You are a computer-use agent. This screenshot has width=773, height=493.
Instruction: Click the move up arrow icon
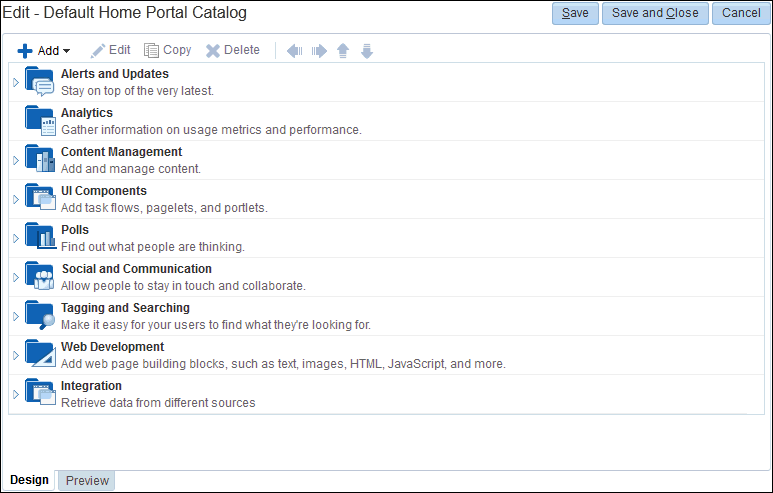[343, 50]
